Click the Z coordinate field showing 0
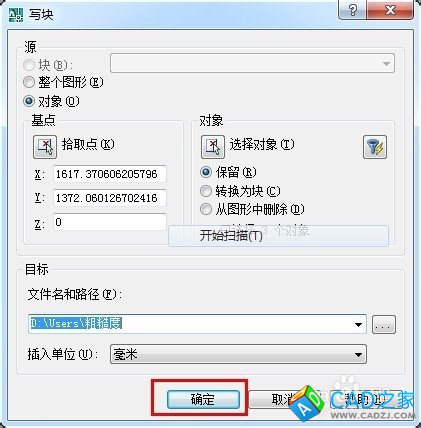This screenshot has width=421, height=428. (x=110, y=222)
